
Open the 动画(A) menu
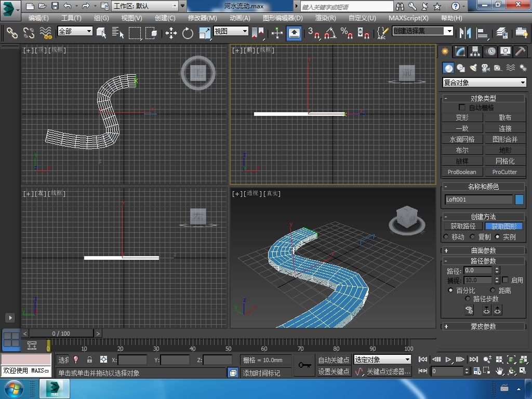pyautogui.click(x=240, y=18)
